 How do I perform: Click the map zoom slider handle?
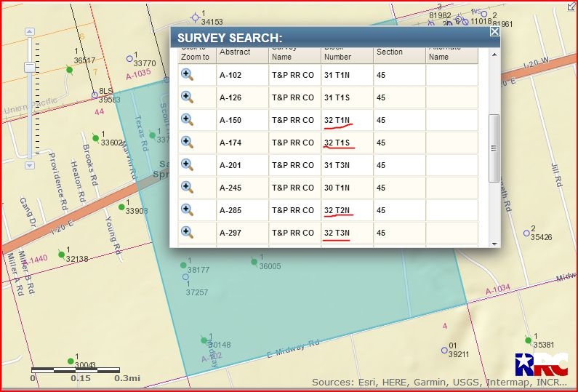[30, 67]
